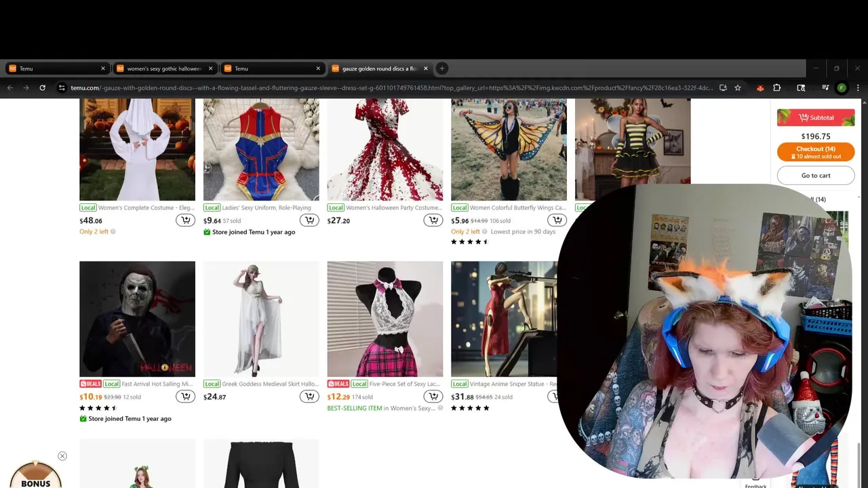Screen dimensions: 868x488
Task: Add the $5.96 Butterfly Wings to cart
Action: point(557,220)
